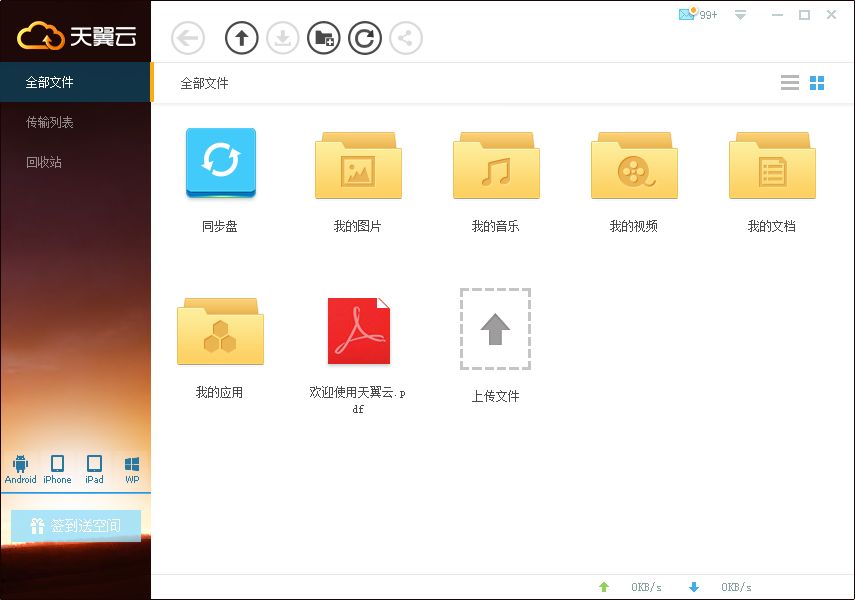Click the 上传文件 upload placeholder
855x600 pixels.
click(x=495, y=346)
